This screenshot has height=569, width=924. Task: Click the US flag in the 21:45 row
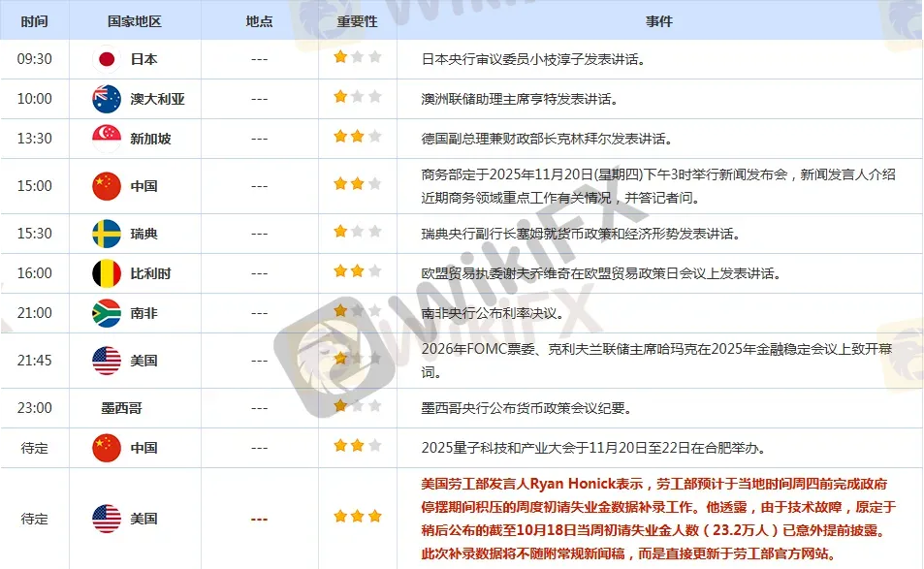(x=106, y=361)
